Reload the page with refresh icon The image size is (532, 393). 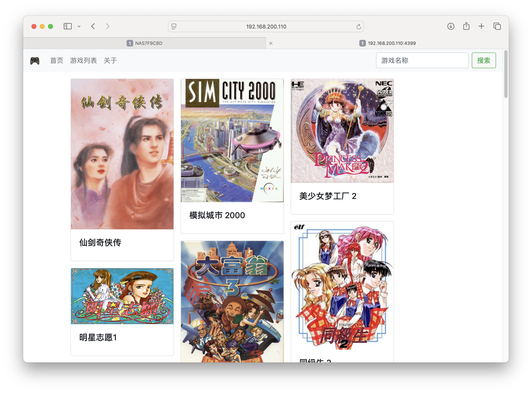359,27
